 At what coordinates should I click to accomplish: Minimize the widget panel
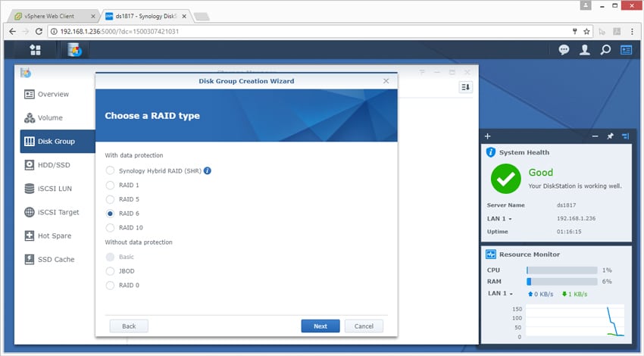[x=595, y=136]
